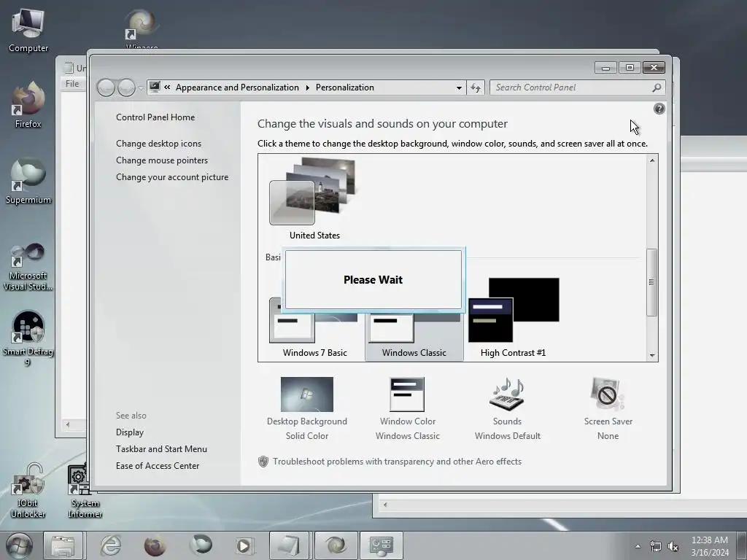747x560 pixels.
Task: Select the High Contrast #1 theme
Action: tap(513, 318)
